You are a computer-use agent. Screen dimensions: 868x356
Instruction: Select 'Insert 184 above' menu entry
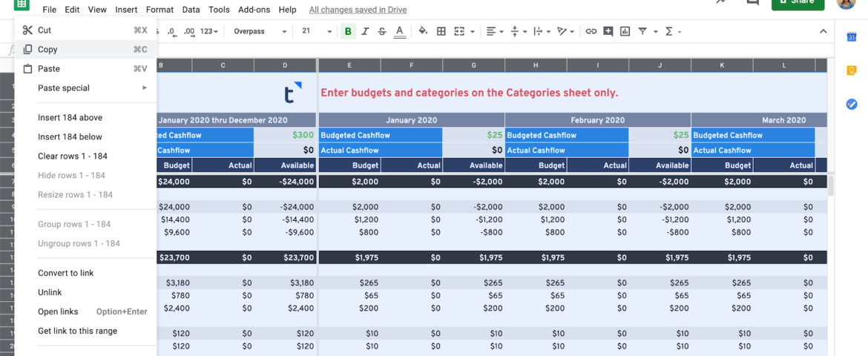pyautogui.click(x=86, y=117)
